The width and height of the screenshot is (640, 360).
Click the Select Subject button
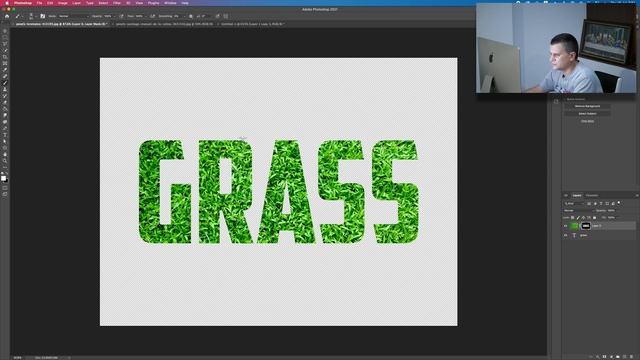[587, 113]
